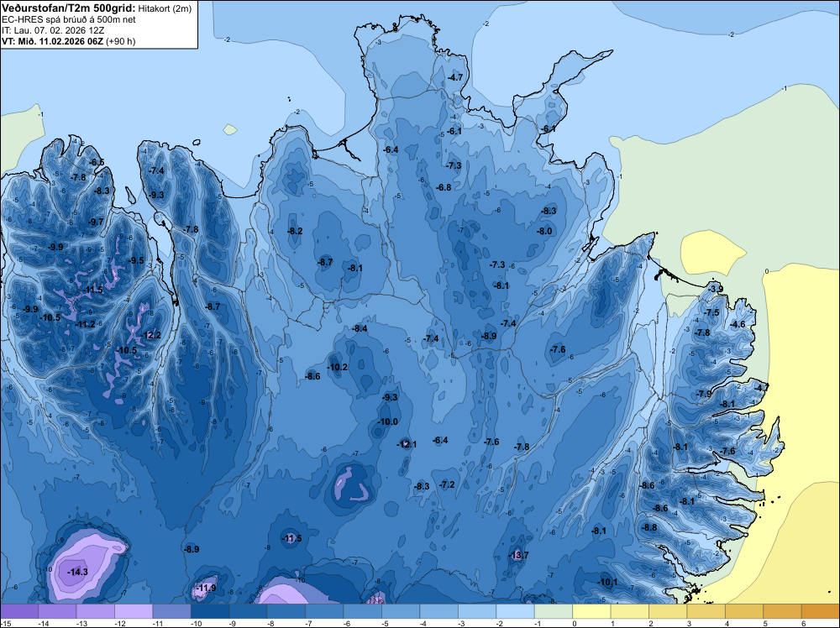Click the -12.1 temperature label
The height and width of the screenshot is (628, 840).
pos(407,444)
